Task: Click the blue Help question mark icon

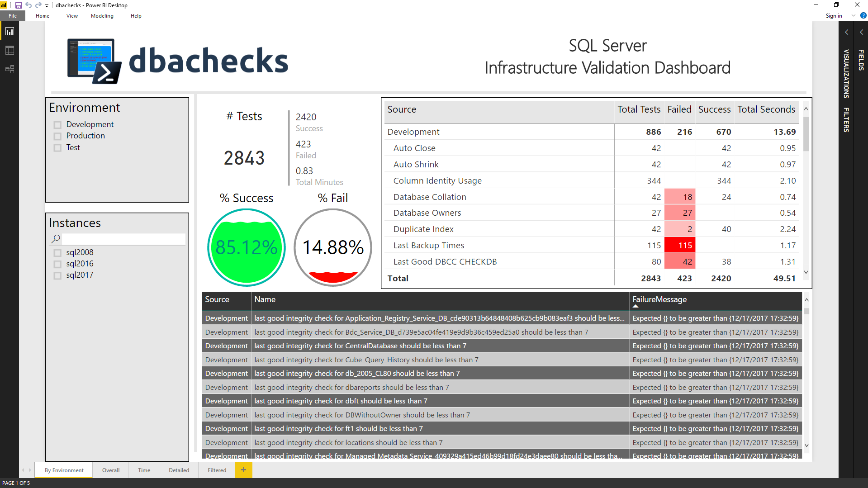Action: pos(863,16)
